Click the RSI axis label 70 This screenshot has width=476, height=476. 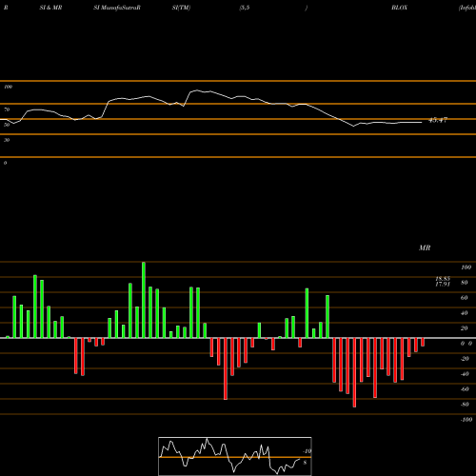click(x=7, y=109)
